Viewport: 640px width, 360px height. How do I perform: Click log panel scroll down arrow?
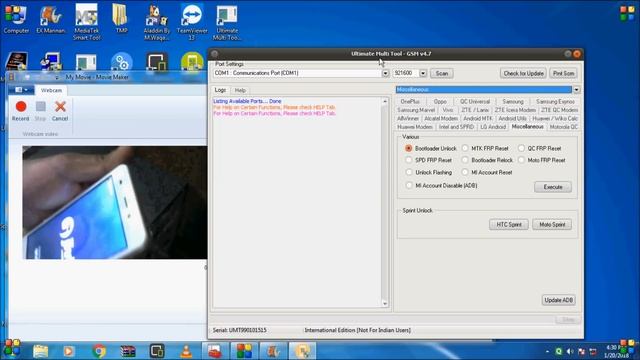[x=384, y=304]
